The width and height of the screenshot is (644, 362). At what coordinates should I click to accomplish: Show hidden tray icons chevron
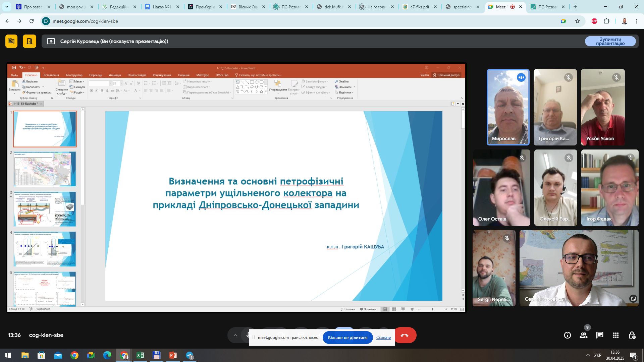[588, 355]
